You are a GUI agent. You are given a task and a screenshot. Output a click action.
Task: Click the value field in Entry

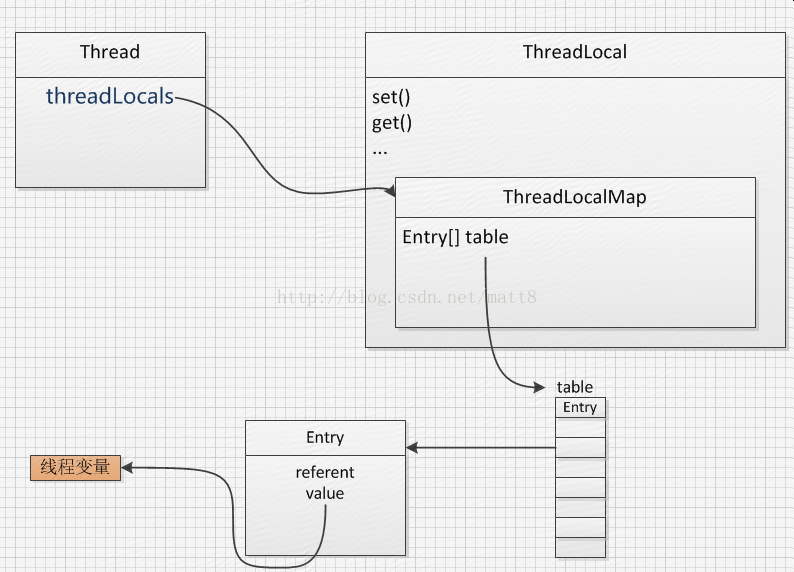(x=325, y=494)
